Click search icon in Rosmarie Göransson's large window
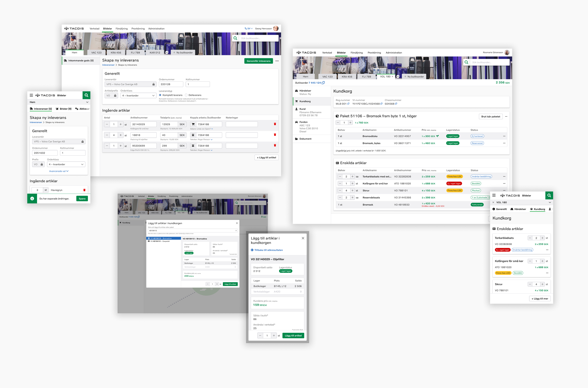 pyautogui.click(x=466, y=62)
